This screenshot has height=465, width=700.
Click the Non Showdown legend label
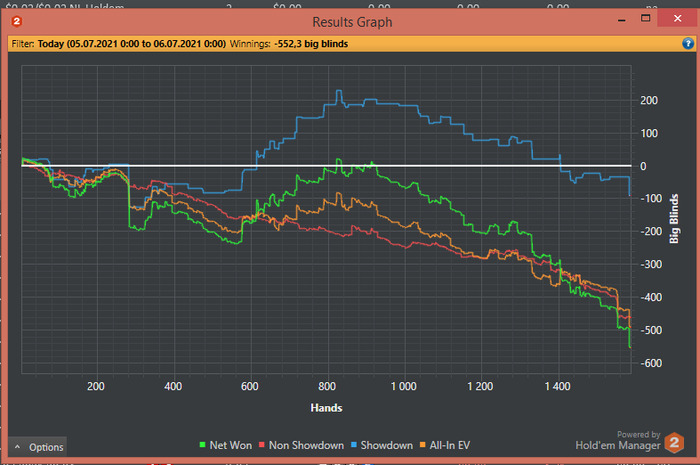tap(306, 445)
